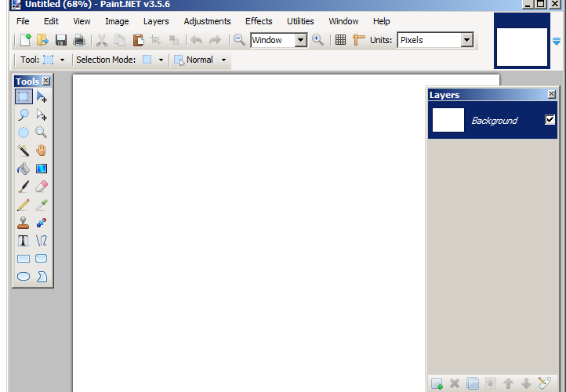The image size is (566, 392).
Task: Expand the image list arrow
Action: tap(557, 41)
